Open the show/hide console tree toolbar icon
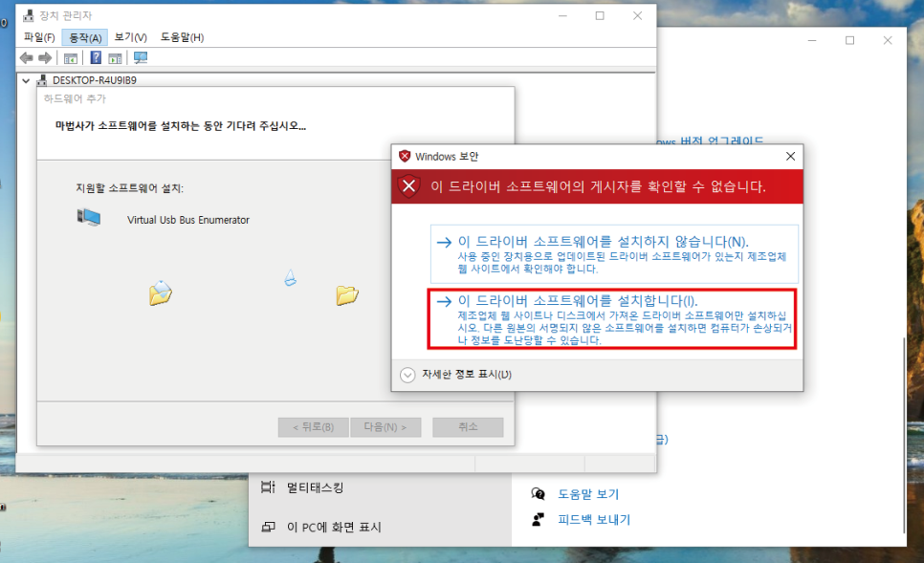Screen dimensions: 924x563 [71, 58]
